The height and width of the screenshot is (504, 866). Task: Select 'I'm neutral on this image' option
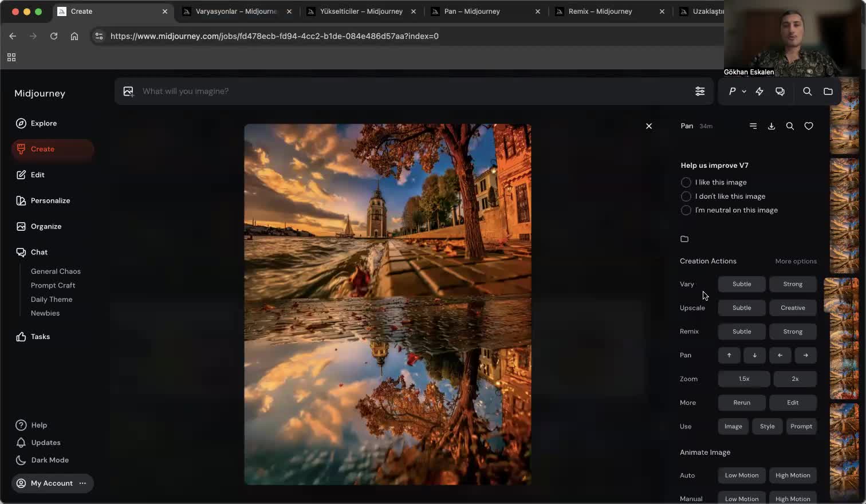click(x=729, y=210)
